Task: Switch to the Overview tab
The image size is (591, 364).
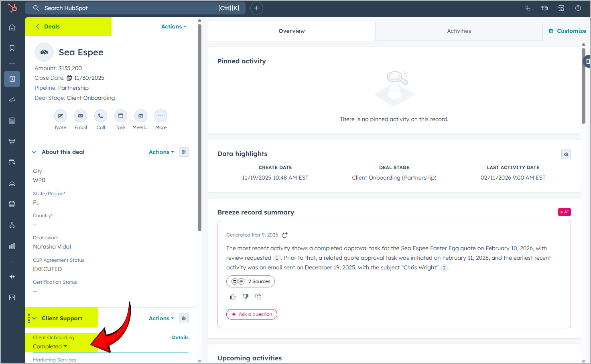Action: 292,31
